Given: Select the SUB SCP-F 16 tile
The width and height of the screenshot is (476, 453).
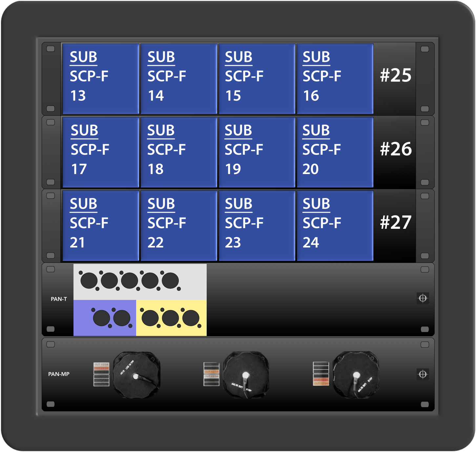Looking at the screenshot, I should [x=335, y=79].
